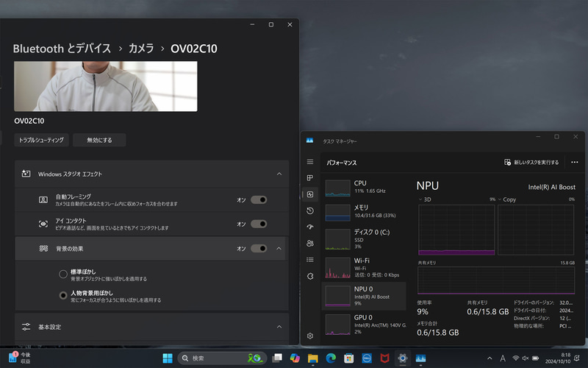Select NPU 0 in the performance list
The image size is (588, 368).
tap(364, 296)
